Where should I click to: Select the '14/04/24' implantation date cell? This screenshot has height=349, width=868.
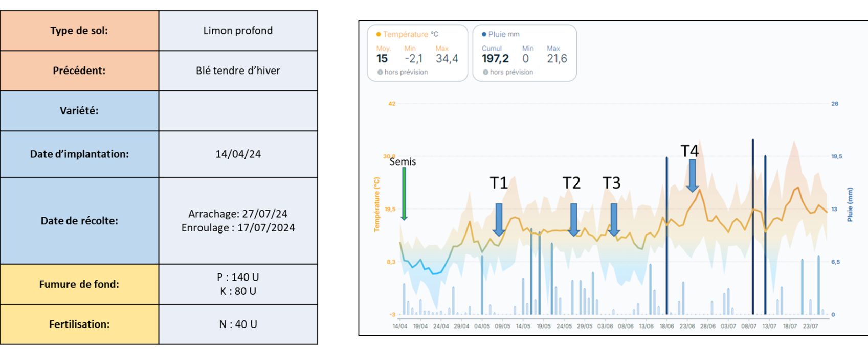(238, 154)
